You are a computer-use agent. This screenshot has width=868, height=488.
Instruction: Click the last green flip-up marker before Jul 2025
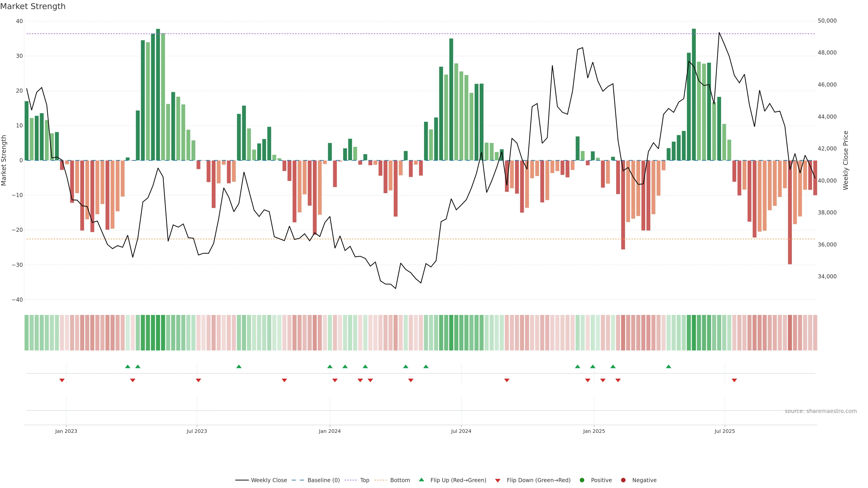[669, 366]
